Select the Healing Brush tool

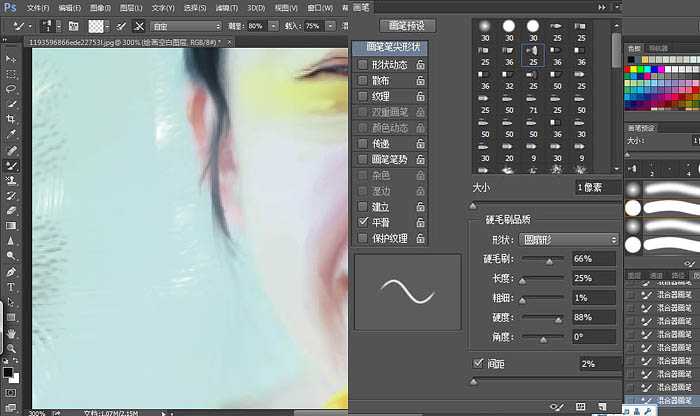click(11, 150)
